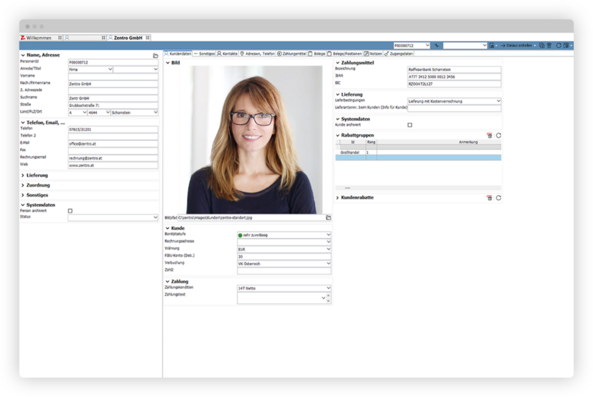
Task: Click the Daraus erstellen button
Action: coord(518,45)
